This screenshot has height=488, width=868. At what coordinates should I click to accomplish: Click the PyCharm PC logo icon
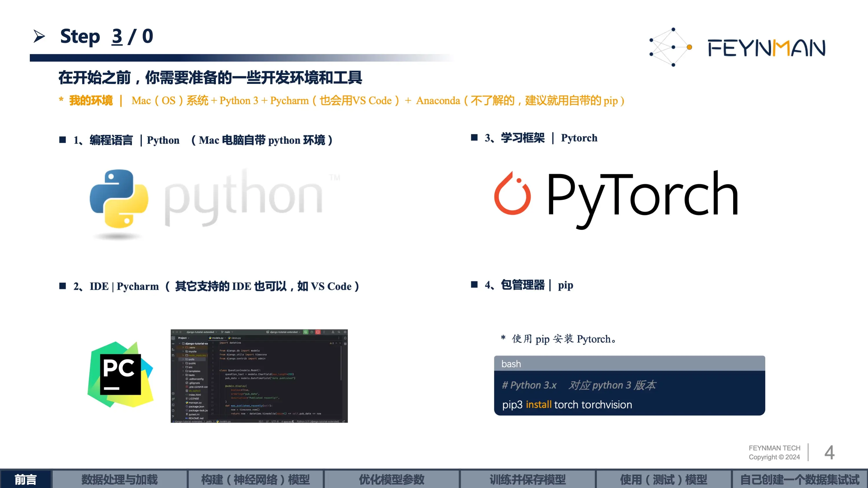click(x=120, y=375)
